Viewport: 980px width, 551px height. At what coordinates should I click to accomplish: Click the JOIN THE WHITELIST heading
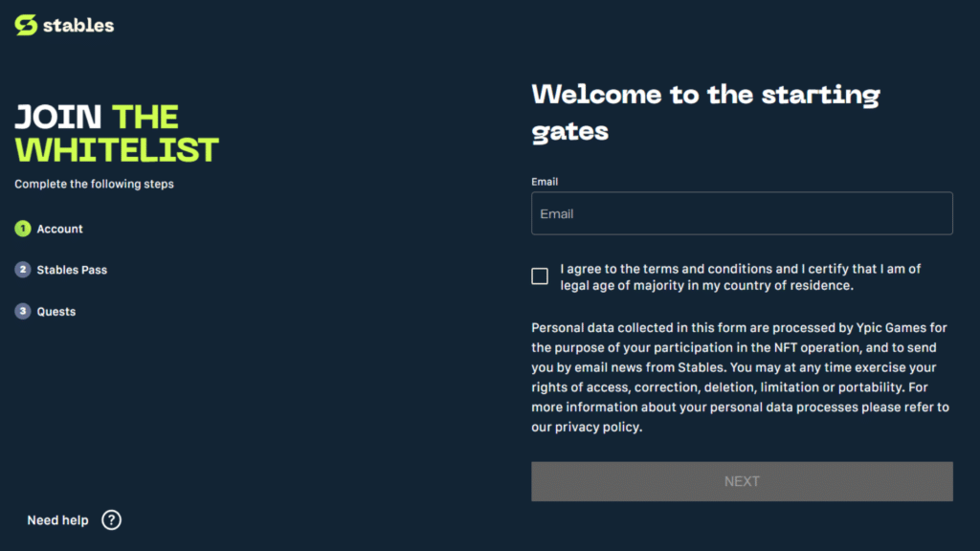[x=117, y=134]
